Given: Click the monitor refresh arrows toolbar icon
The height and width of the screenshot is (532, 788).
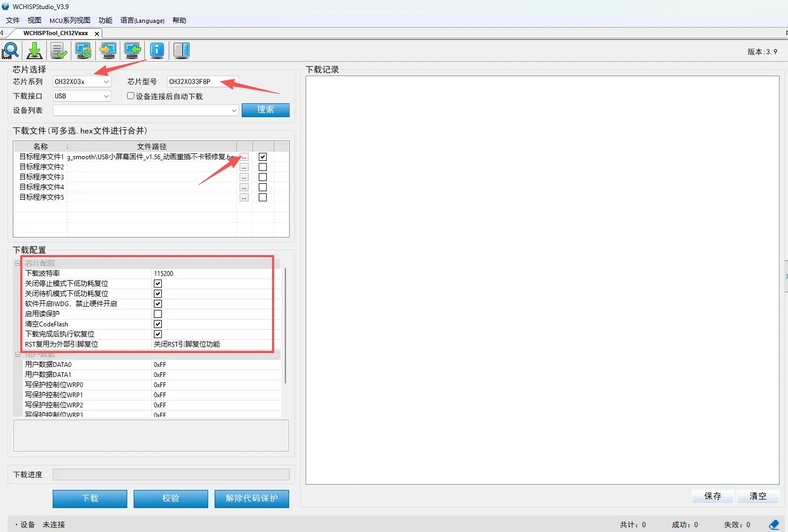Looking at the screenshot, I should point(84,51).
